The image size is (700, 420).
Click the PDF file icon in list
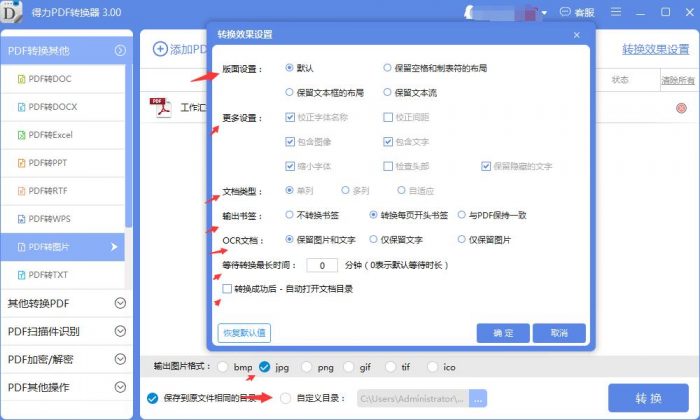(161, 108)
